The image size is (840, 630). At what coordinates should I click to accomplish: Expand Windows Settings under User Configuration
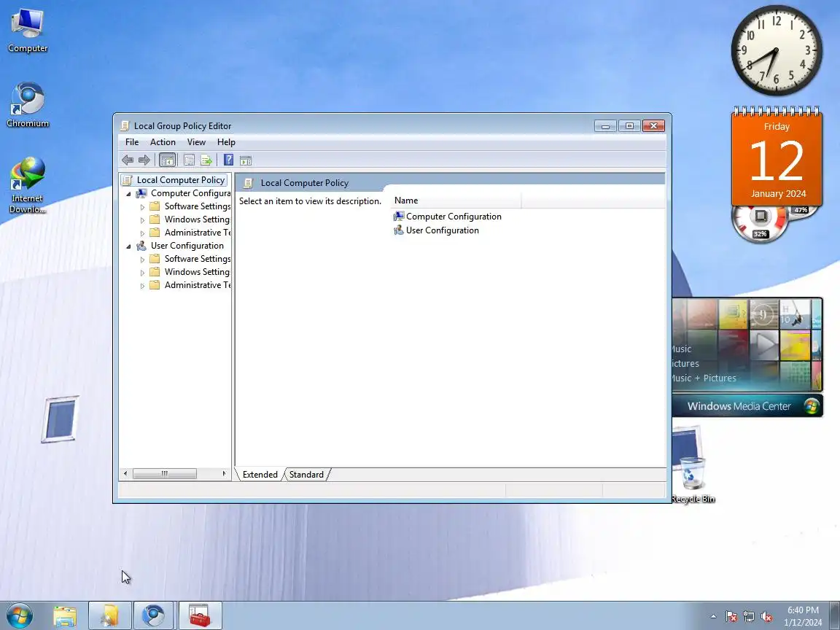pyautogui.click(x=142, y=273)
